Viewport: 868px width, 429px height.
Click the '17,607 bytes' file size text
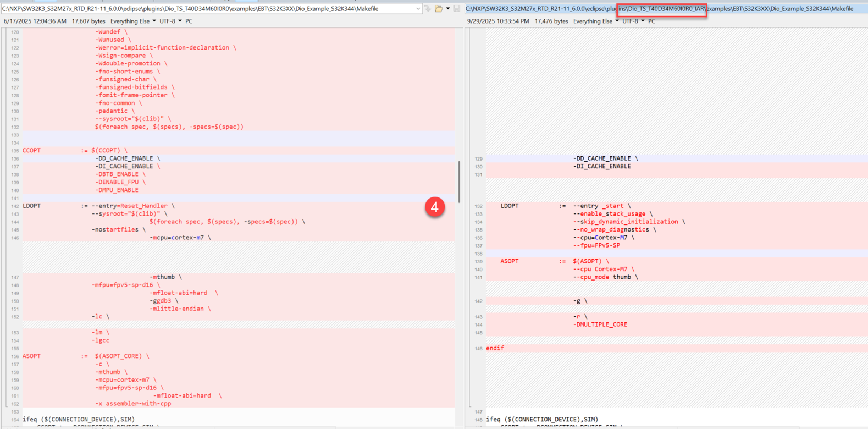[89, 21]
